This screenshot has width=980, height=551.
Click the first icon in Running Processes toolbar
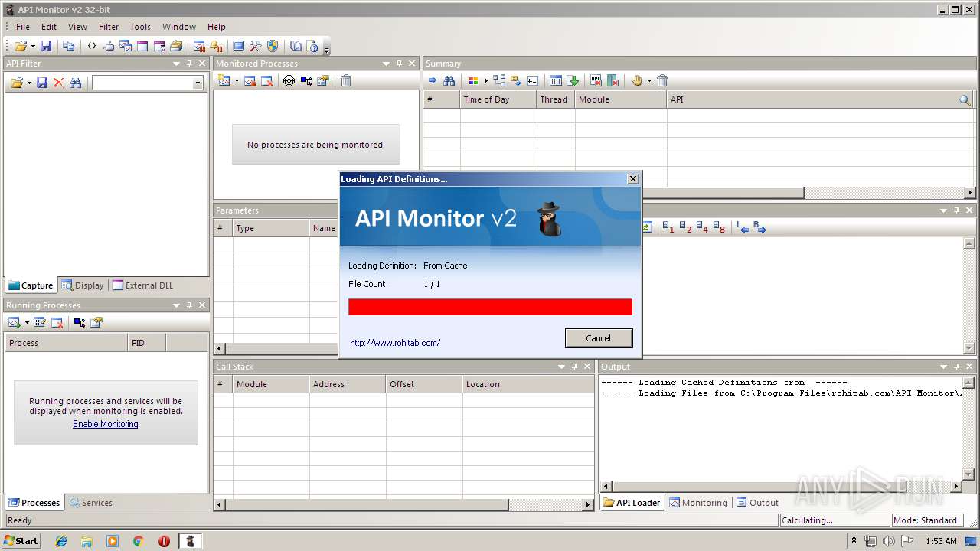[x=14, y=322]
